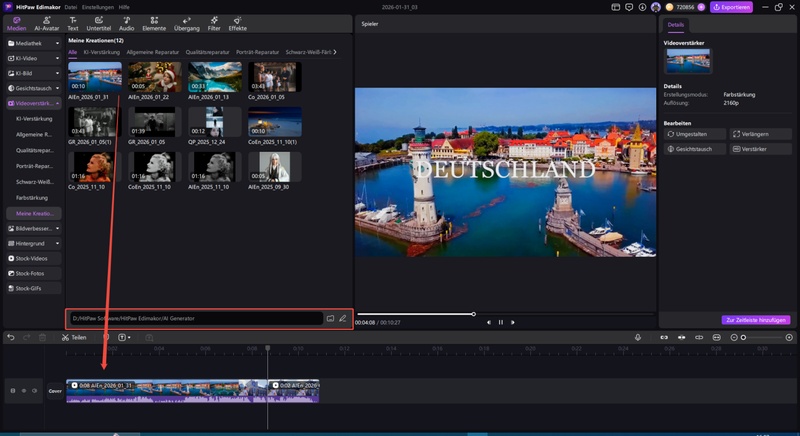The width and height of the screenshot is (800, 436).
Task: Open the Untertitel subtitle tool
Action: click(x=98, y=23)
